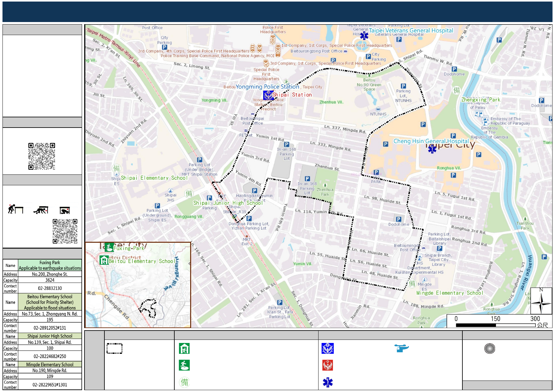Click the 'Zhenhua Park' map label

[325, 192]
